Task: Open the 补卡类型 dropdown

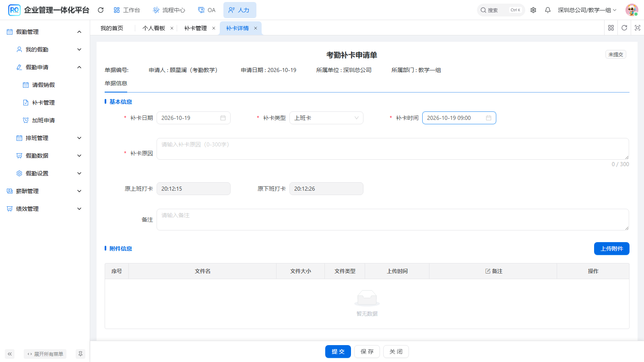Action: [x=326, y=118]
